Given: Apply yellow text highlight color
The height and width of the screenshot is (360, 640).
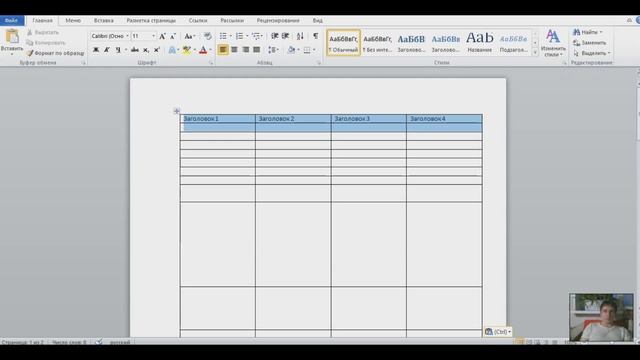Looking at the screenshot, I should pyautogui.click(x=187, y=50).
